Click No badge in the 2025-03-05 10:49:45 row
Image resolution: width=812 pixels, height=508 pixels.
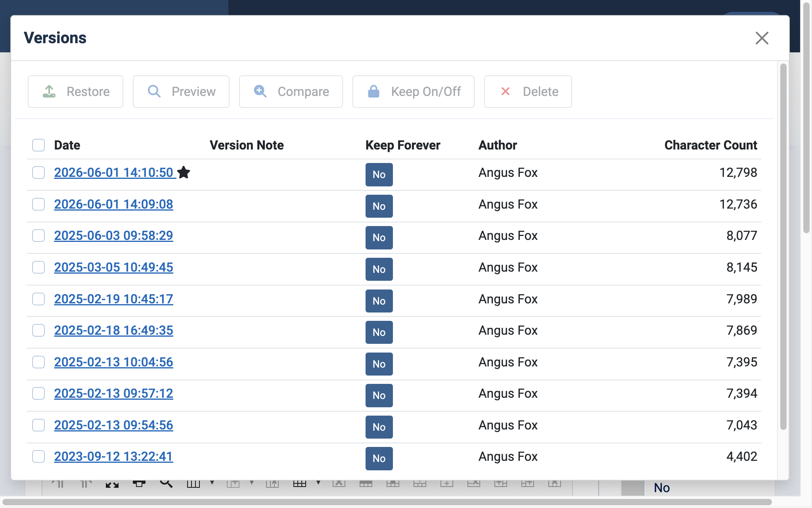coord(379,269)
